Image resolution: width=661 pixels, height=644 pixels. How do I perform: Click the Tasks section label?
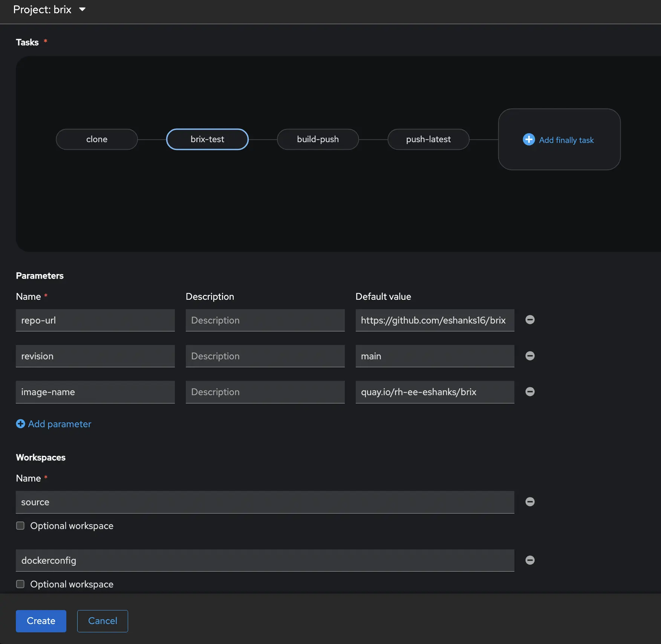pos(27,42)
